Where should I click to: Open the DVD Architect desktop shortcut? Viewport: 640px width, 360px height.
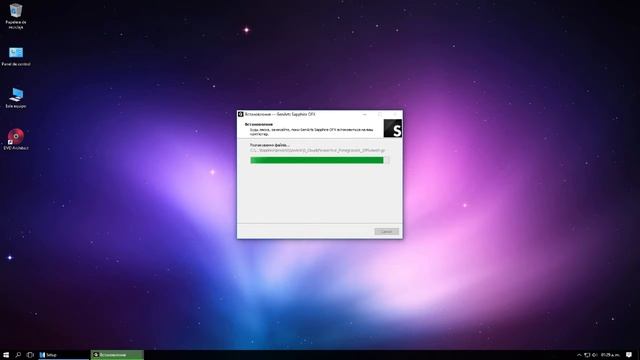(16, 139)
